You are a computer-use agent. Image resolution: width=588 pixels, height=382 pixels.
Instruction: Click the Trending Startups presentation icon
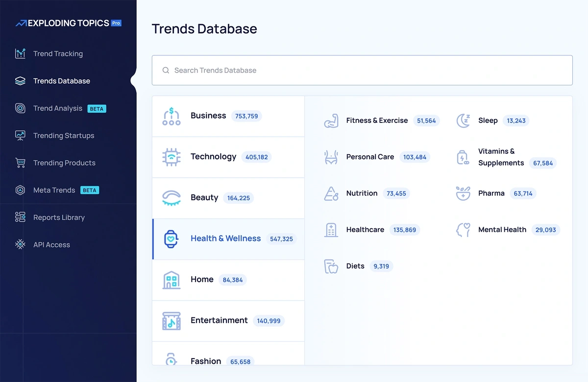coord(20,136)
